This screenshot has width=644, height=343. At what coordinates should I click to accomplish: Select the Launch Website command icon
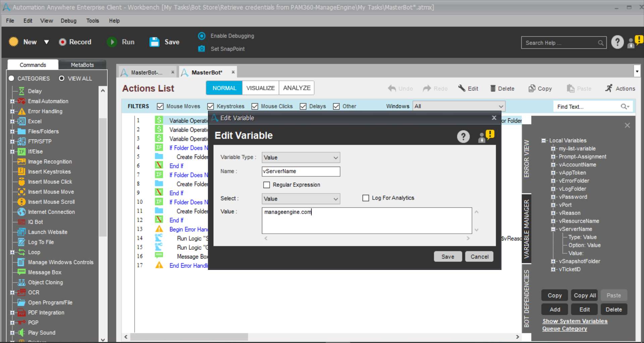click(21, 232)
